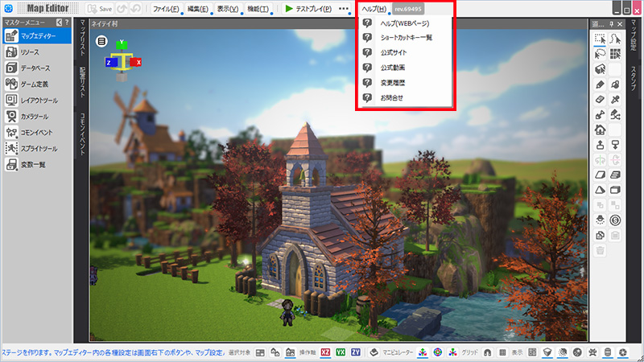Open データベース from the master menu
Image resolution: width=644 pixels, height=362 pixels.
31,68
